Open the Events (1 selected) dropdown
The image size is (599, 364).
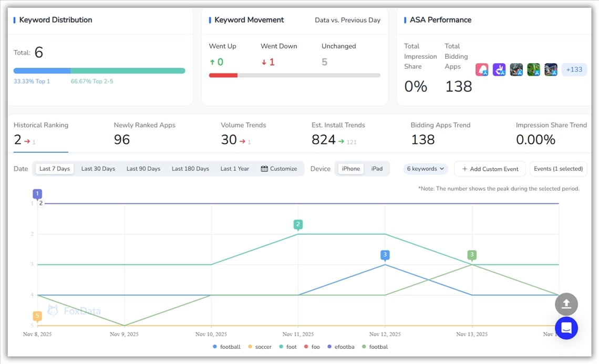(x=558, y=169)
